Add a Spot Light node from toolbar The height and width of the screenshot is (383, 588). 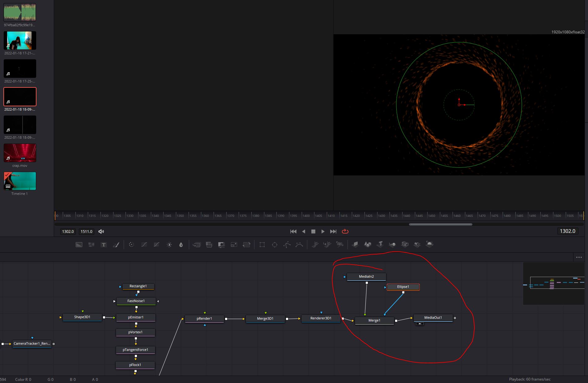[417, 245]
